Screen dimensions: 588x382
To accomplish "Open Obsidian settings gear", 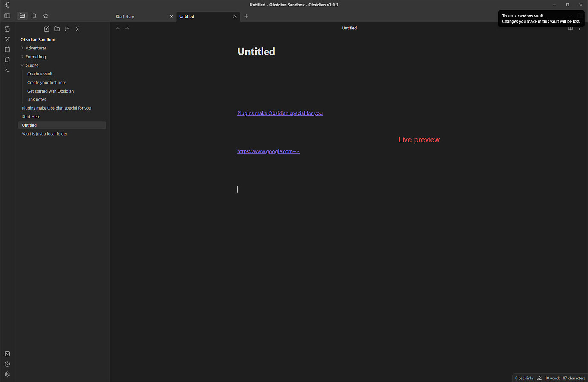I will pos(7,374).
